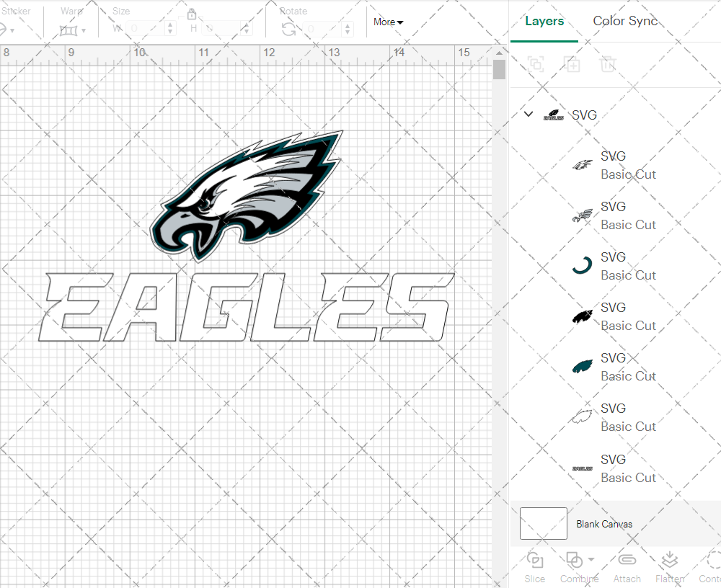Click the Attach tool button

click(x=627, y=567)
